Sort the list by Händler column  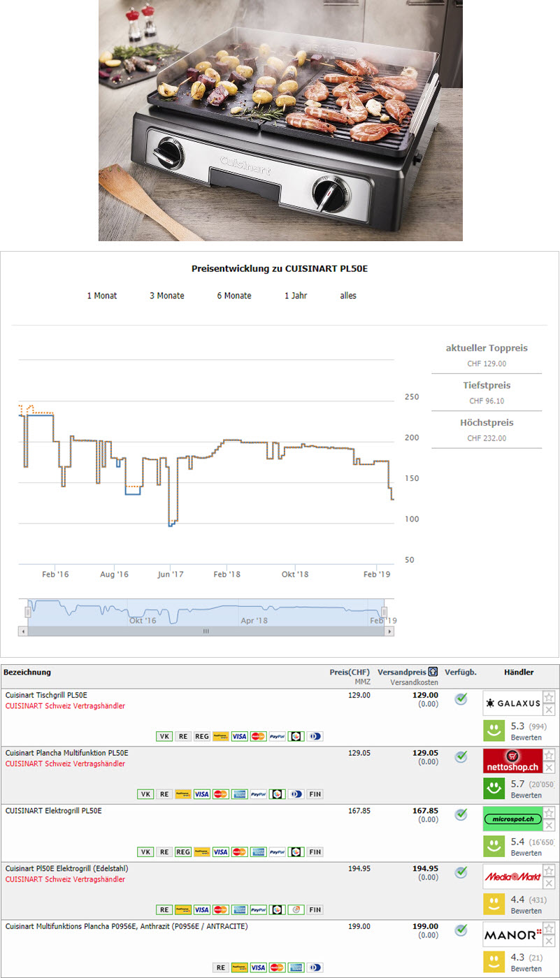coord(518,673)
